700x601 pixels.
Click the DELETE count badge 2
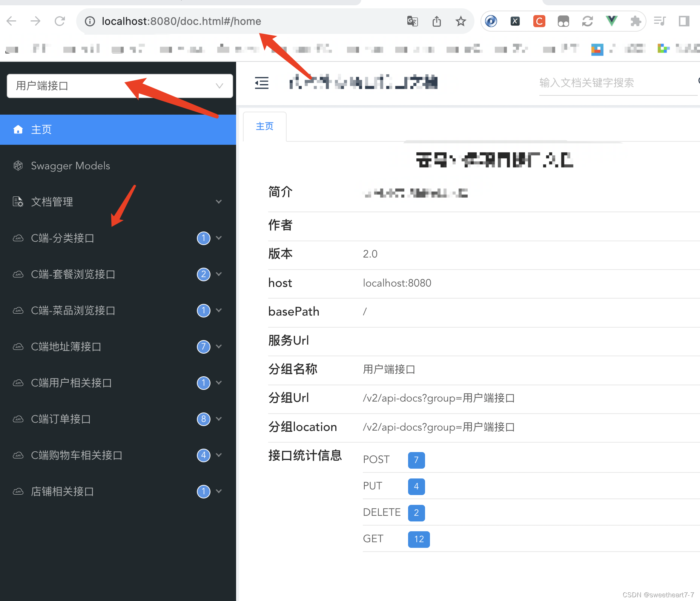(x=416, y=513)
